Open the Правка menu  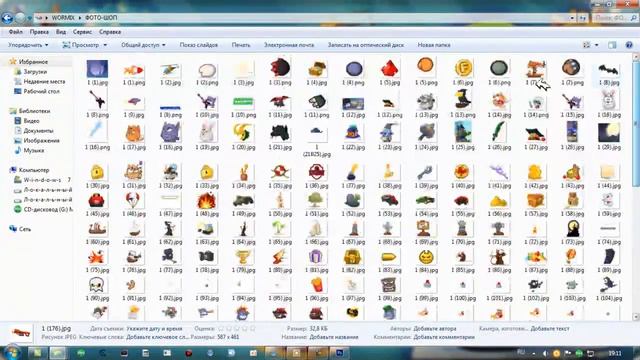[39, 32]
